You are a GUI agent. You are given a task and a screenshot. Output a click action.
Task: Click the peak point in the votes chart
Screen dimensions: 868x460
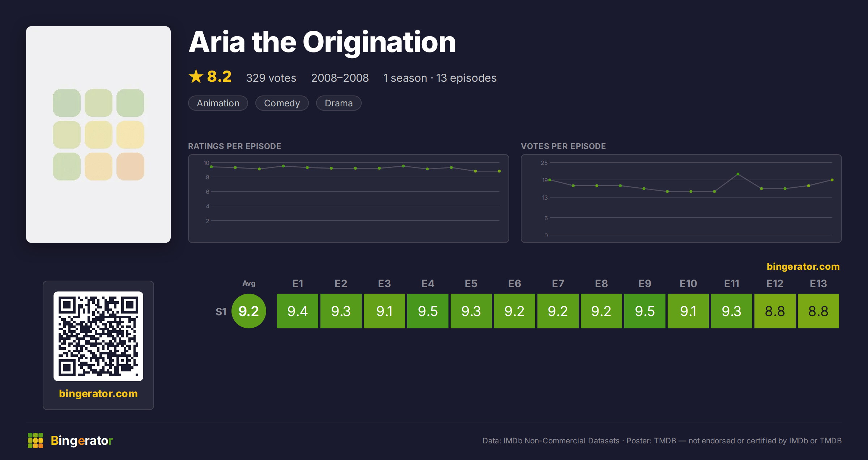(x=738, y=174)
